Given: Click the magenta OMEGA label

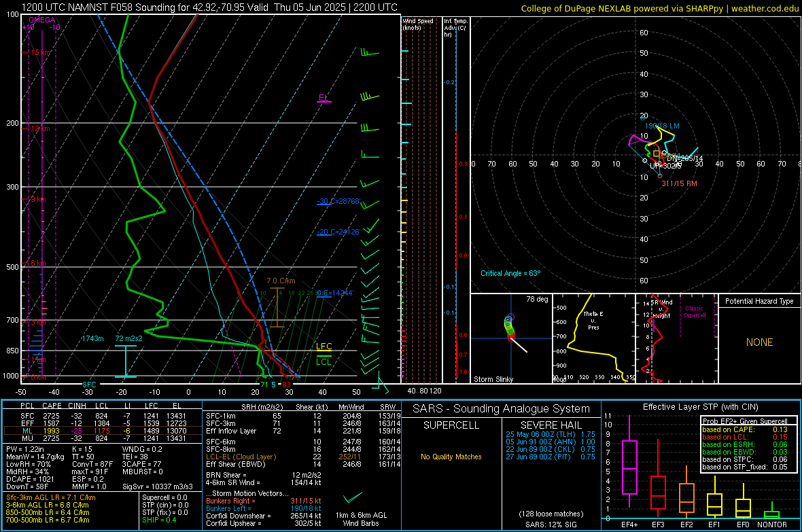Looking at the screenshot, I should coord(42,20).
